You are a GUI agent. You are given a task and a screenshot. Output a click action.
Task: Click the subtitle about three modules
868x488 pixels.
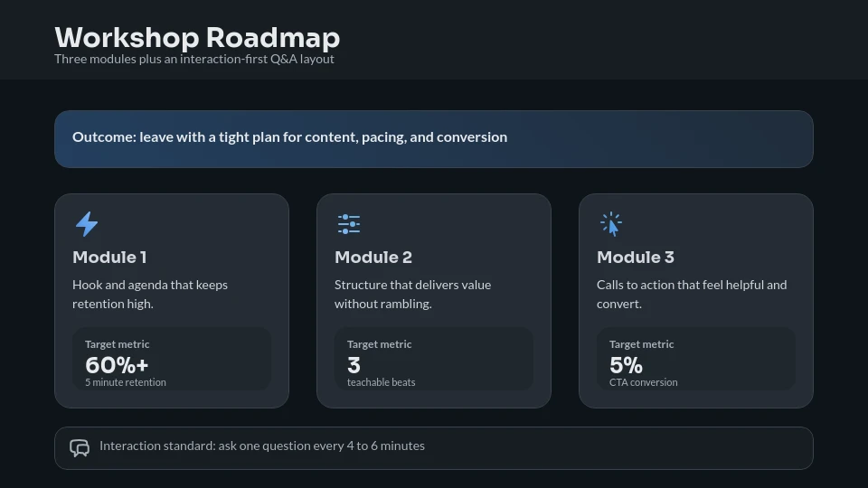194,60
